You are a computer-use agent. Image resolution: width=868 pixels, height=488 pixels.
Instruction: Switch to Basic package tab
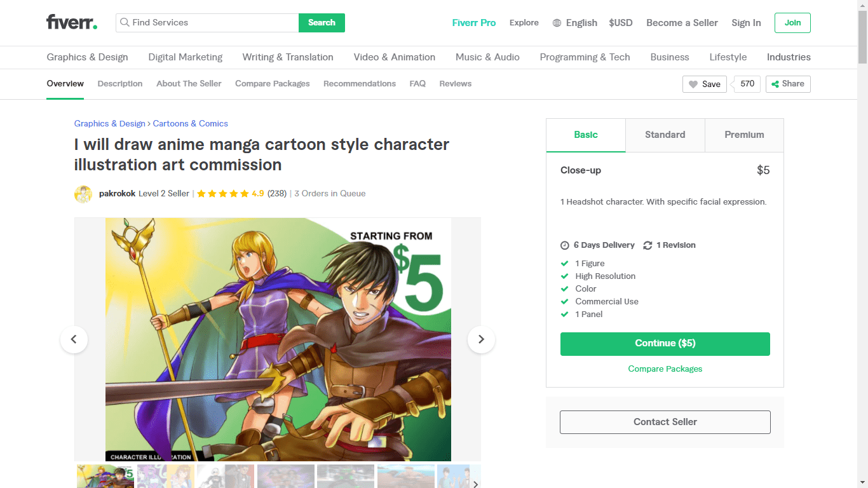pyautogui.click(x=586, y=135)
